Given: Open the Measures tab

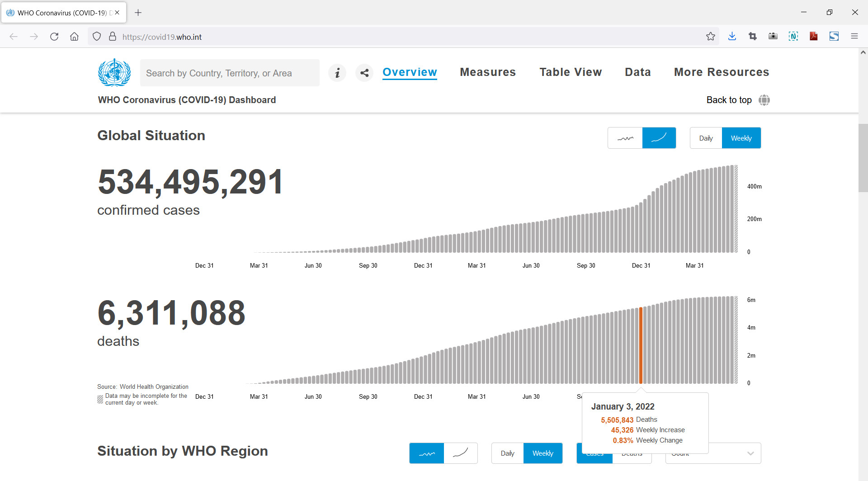Looking at the screenshot, I should click(488, 72).
